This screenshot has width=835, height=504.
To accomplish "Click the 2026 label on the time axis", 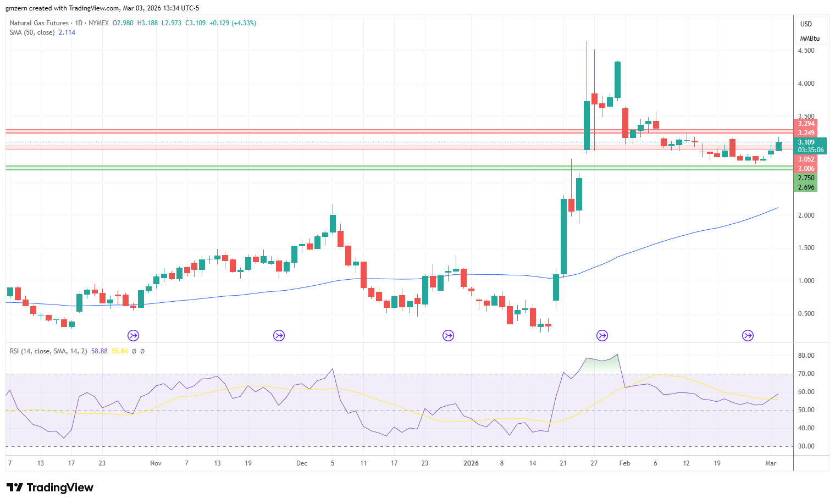I will point(471,463).
